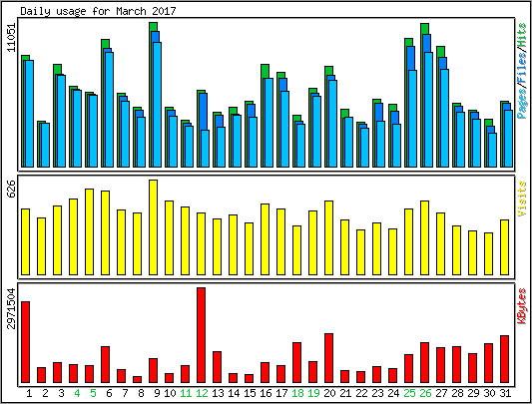532x404 pixels.
Task: Select day 27 label on the x-axis
Action: 441,393
